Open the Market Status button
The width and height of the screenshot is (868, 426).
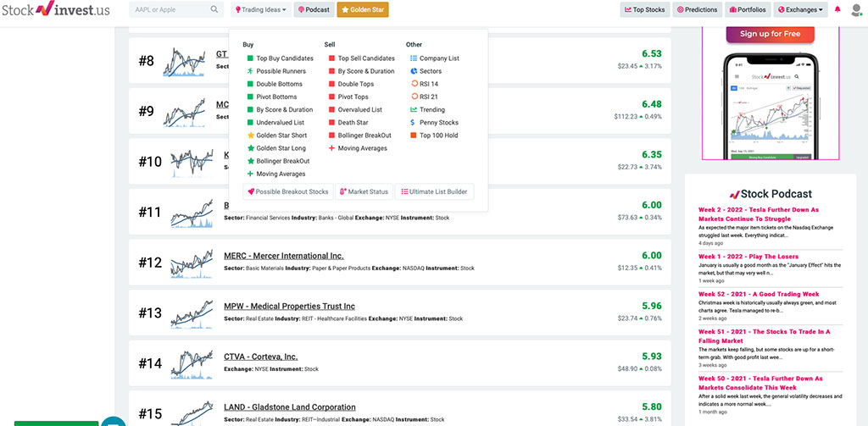pyautogui.click(x=363, y=191)
